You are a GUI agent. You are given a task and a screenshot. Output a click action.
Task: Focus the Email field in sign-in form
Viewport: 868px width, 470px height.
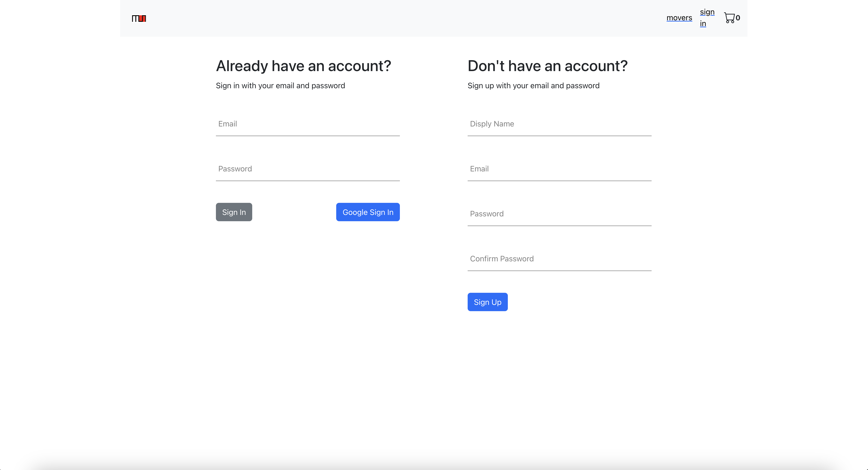(x=308, y=124)
